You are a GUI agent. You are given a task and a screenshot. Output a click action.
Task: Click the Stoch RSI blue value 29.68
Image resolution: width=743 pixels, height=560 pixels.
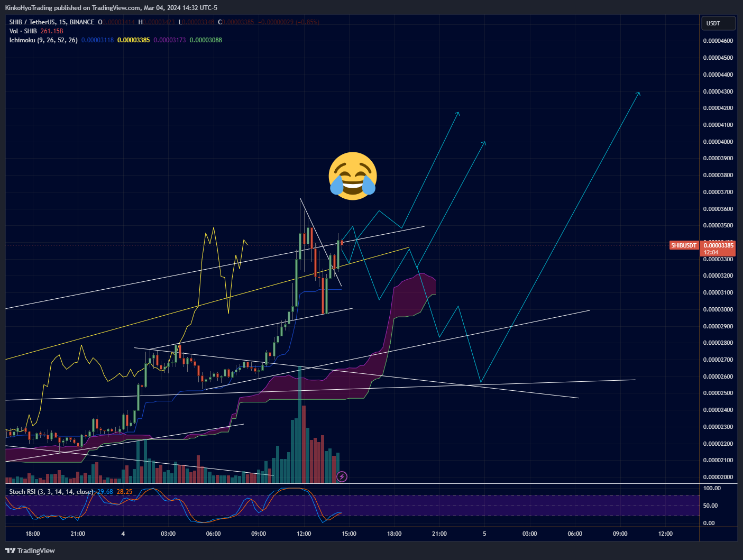click(x=105, y=492)
